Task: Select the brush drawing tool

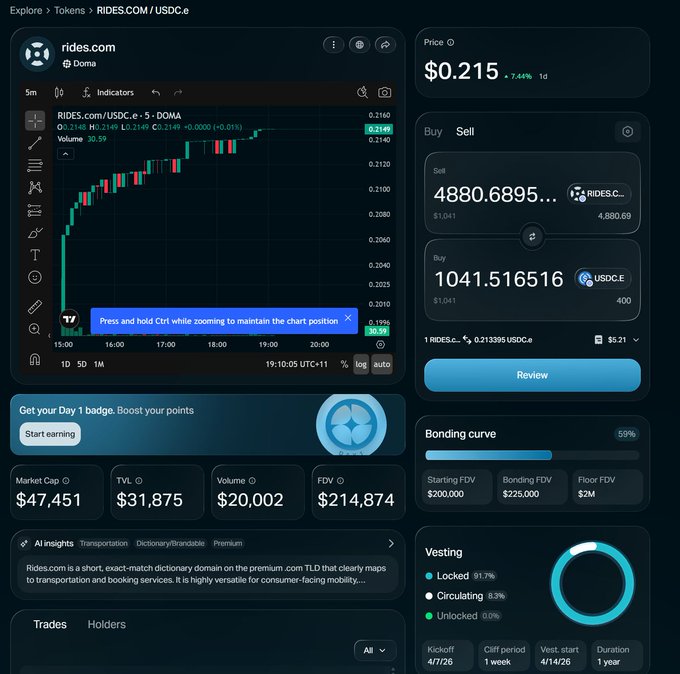Action: point(35,233)
